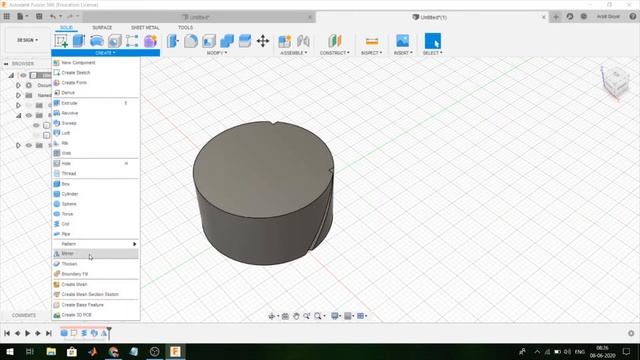Click the Joint assemble icon
This screenshot has height=360, width=640.
(x=303, y=41)
